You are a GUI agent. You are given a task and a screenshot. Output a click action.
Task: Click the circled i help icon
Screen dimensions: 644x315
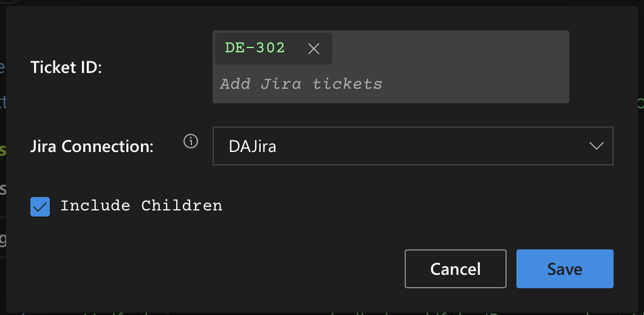[191, 142]
